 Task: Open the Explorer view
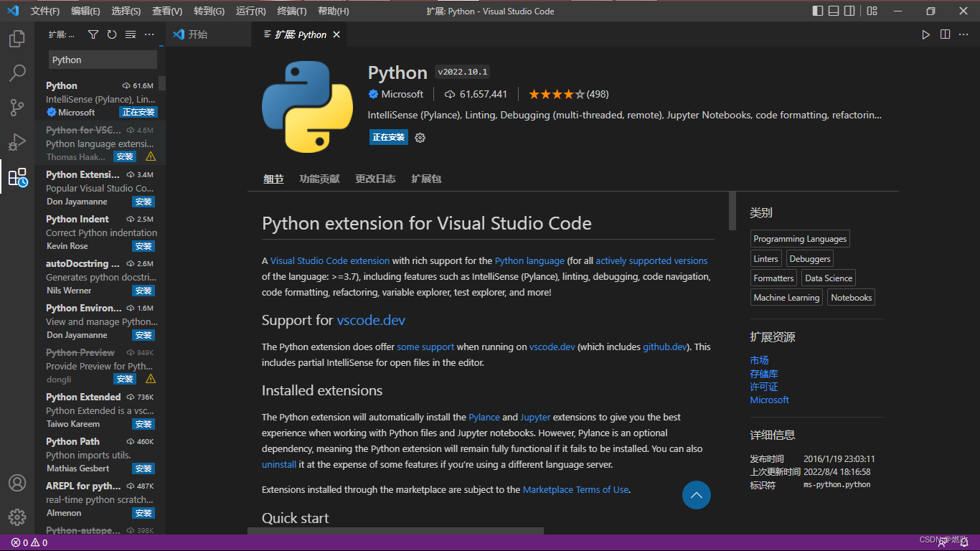coord(17,39)
